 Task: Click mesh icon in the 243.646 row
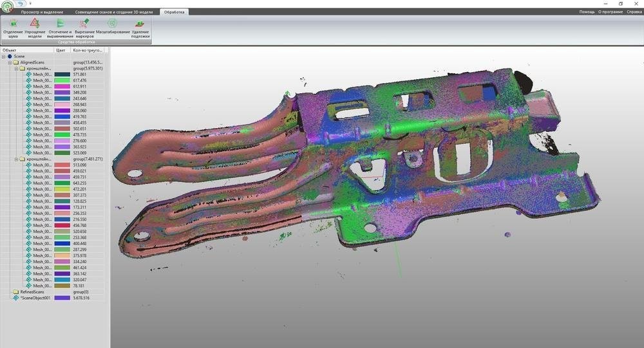(29, 99)
